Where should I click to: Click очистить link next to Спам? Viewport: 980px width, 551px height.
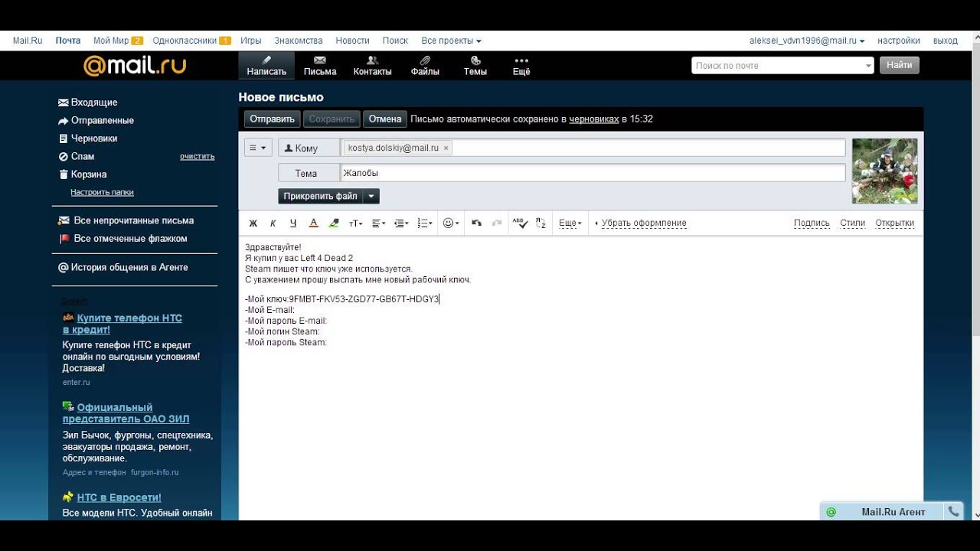[198, 157]
